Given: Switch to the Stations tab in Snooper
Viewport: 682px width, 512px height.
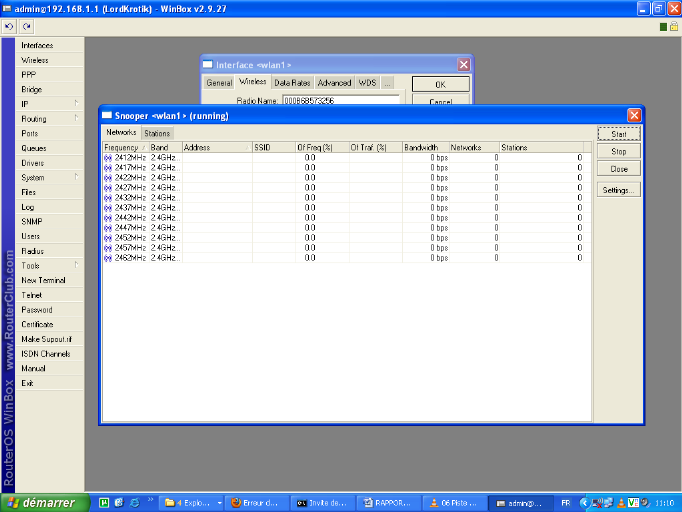Looking at the screenshot, I should [x=157, y=133].
